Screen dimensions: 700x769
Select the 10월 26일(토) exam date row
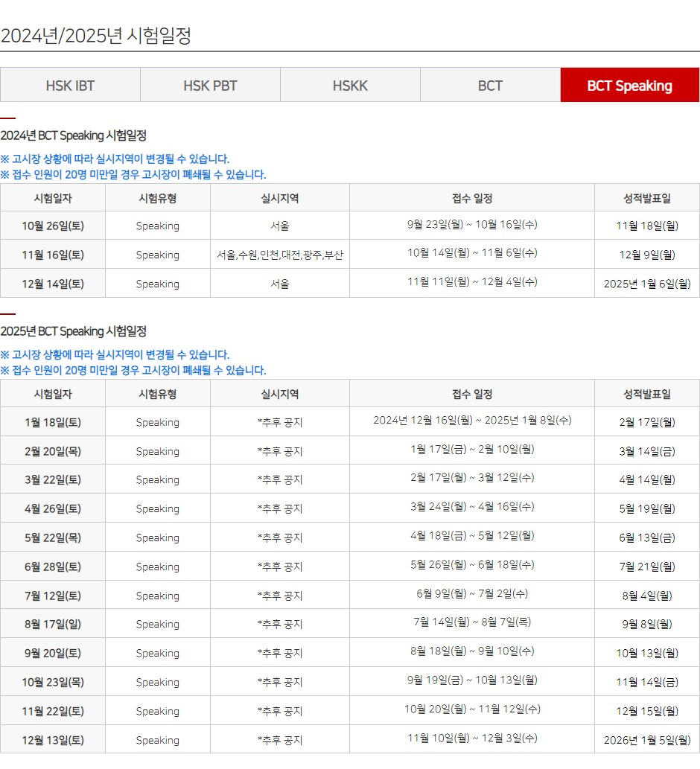click(52, 226)
